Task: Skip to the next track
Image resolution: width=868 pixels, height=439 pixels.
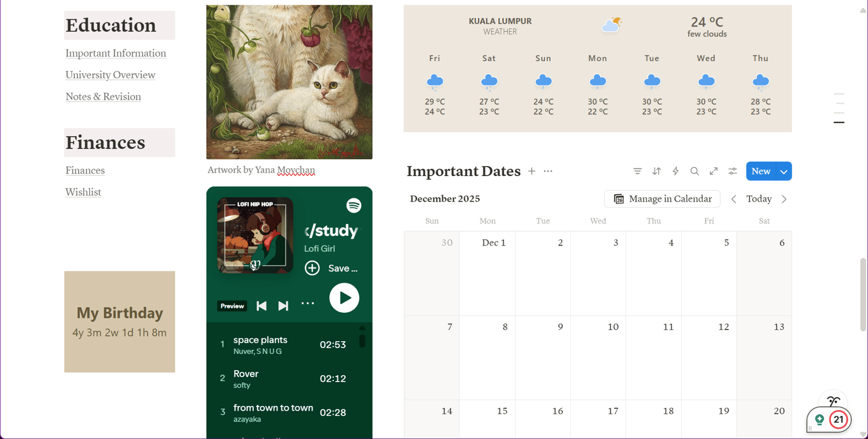Action: (x=283, y=306)
